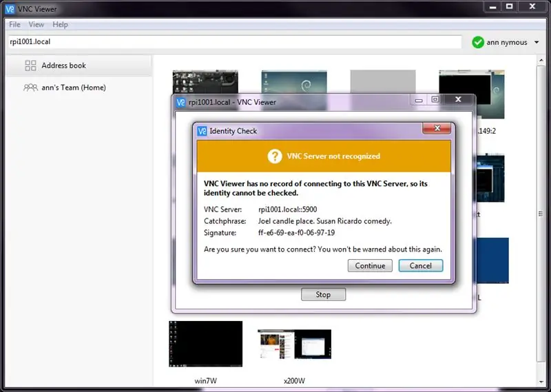The image size is (551, 392).
Task: Click the team people icon
Action: click(x=30, y=87)
